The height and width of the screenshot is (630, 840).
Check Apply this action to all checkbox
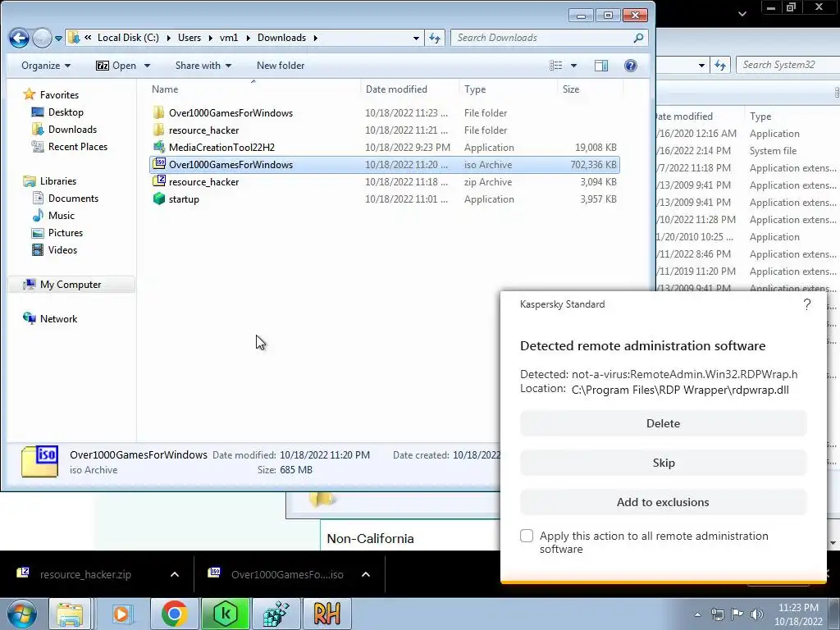point(527,536)
